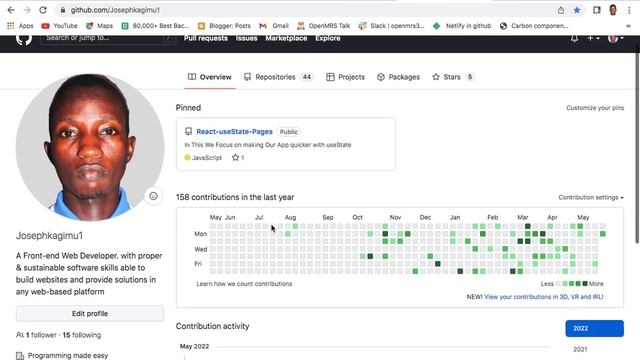Select 2021 contribution year
The width and height of the screenshot is (640, 360).
(x=580, y=349)
